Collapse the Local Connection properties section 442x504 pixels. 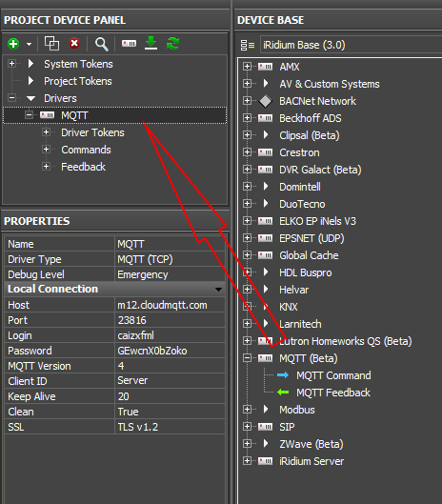point(218,290)
